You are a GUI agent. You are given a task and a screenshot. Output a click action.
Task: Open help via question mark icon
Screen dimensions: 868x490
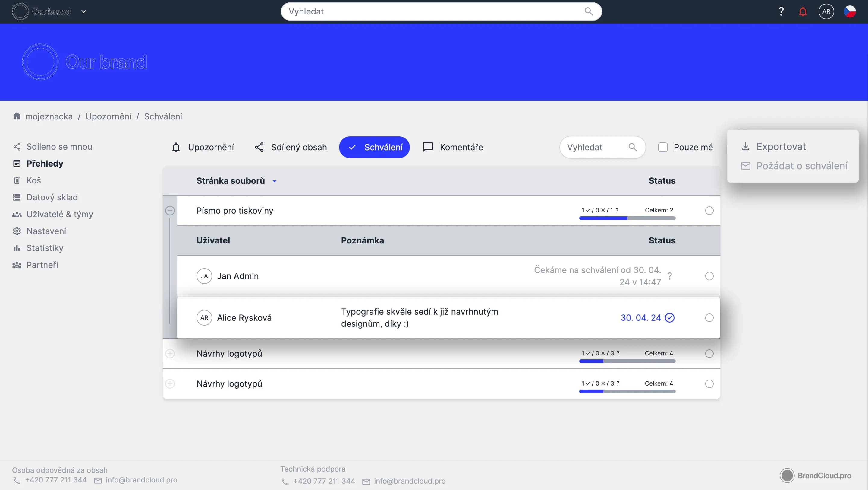[x=781, y=11]
